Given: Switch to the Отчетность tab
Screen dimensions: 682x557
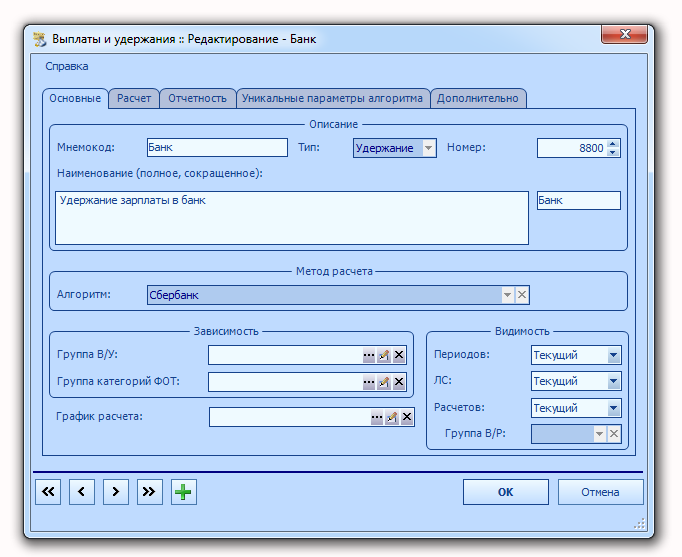Looking at the screenshot, I should point(197,99).
